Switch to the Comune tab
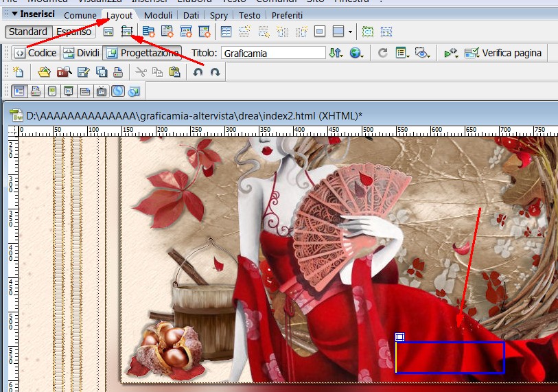The width and height of the screenshot is (558, 392). click(80, 15)
